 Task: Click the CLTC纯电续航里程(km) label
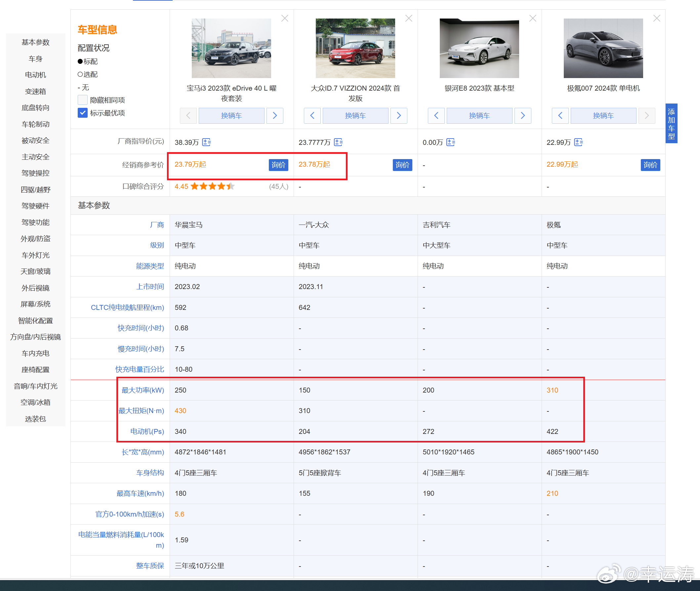pyautogui.click(x=127, y=308)
